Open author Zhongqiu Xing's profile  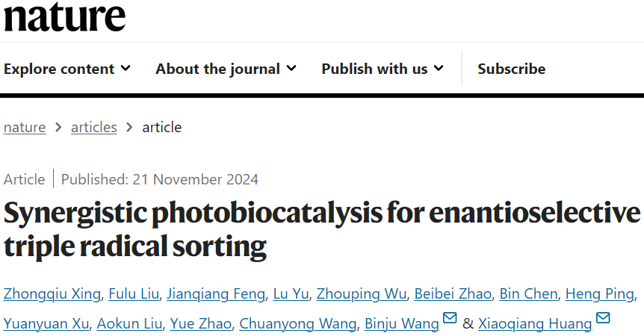[x=52, y=293]
